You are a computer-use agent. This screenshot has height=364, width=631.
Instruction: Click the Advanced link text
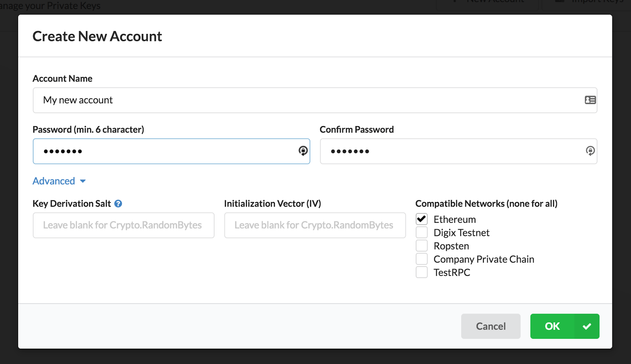tap(54, 181)
